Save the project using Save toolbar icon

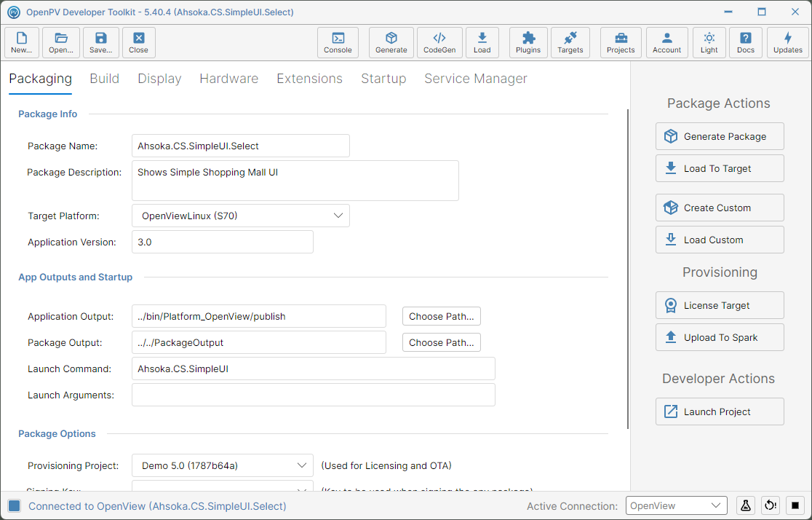tap(100, 42)
